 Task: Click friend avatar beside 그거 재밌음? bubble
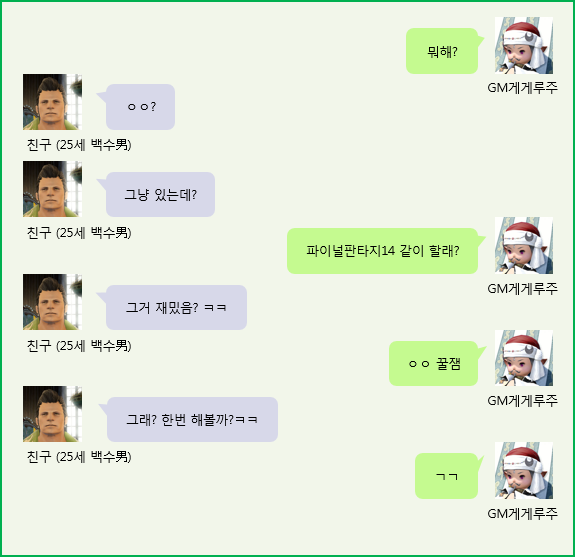52,302
